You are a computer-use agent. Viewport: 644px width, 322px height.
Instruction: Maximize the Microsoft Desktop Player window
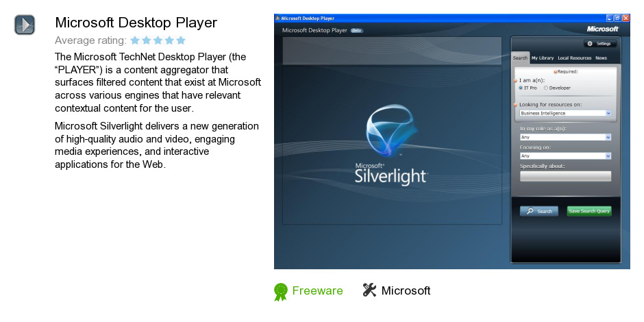618,18
